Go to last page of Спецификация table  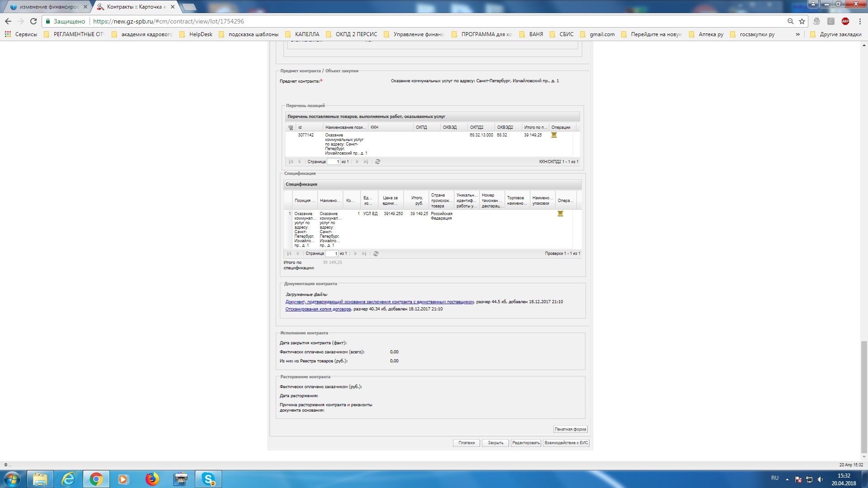coord(364,254)
